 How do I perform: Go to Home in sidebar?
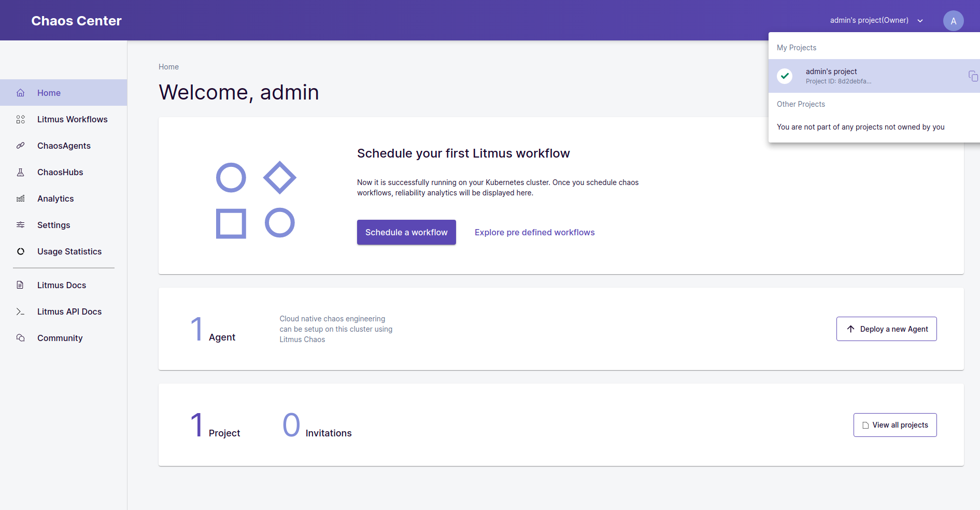pos(63,93)
